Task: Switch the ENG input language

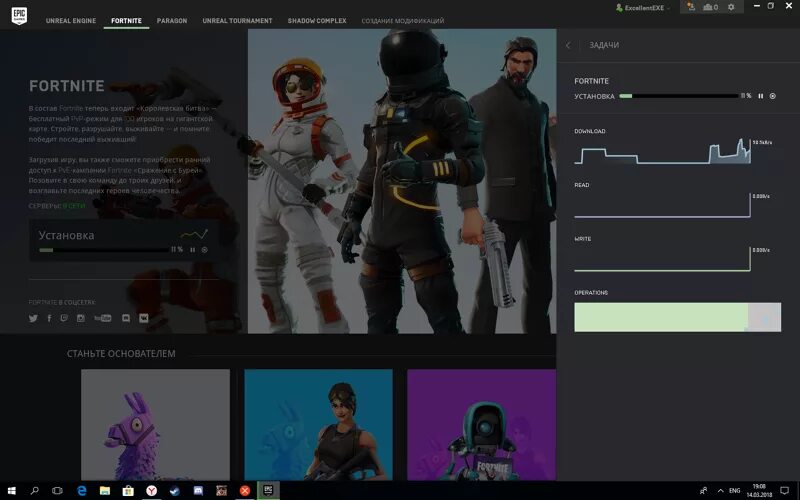Action: click(x=735, y=490)
